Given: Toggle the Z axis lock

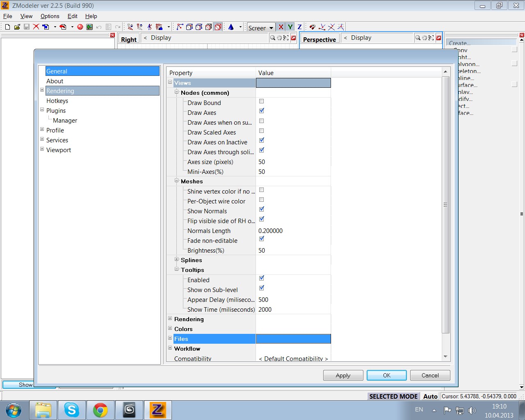Looking at the screenshot, I should [299, 27].
